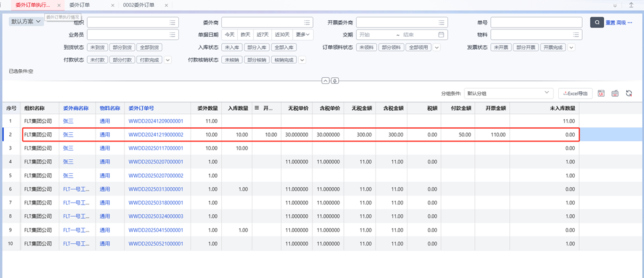Toggle the 未入库 filter chip

click(232, 48)
